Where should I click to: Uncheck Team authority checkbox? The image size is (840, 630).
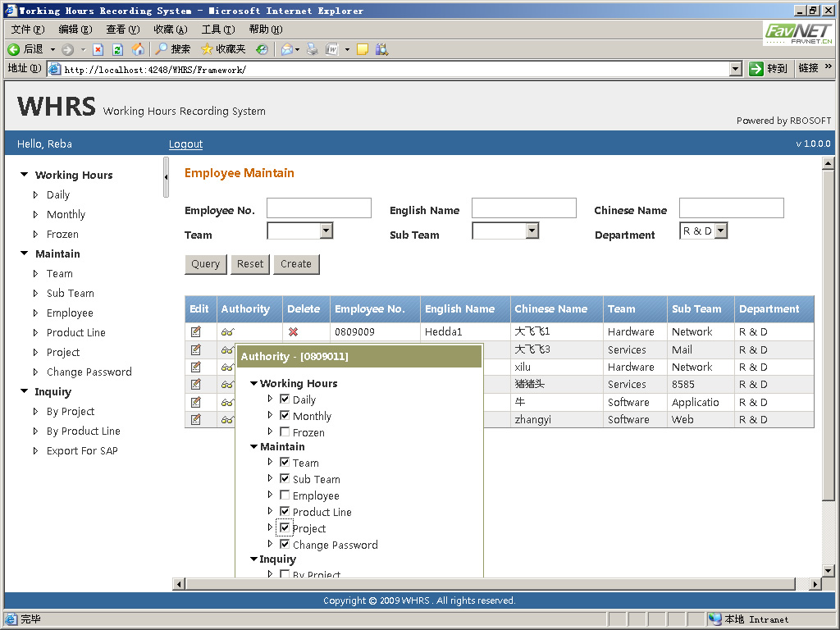coord(285,463)
